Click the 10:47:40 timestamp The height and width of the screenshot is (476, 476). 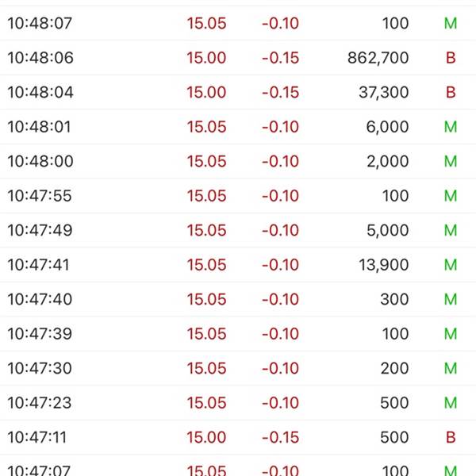[40, 299]
